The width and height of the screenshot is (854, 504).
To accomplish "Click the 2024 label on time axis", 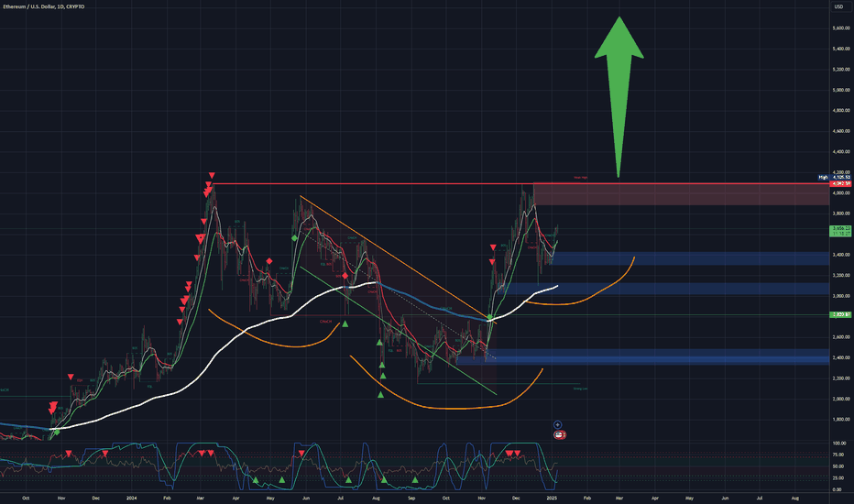I will tap(131, 498).
